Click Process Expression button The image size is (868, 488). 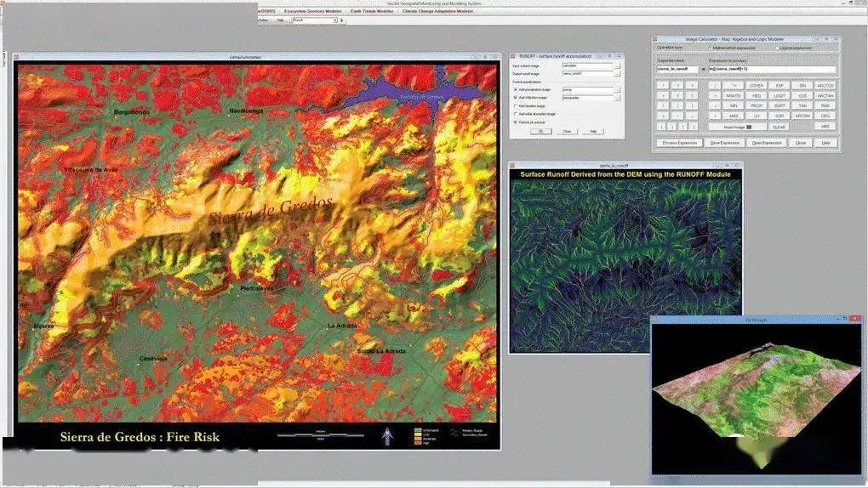[679, 143]
